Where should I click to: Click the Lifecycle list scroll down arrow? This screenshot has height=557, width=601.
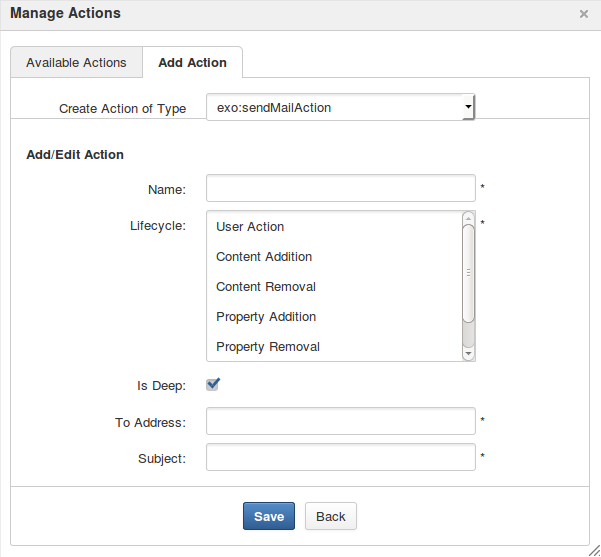(468, 353)
